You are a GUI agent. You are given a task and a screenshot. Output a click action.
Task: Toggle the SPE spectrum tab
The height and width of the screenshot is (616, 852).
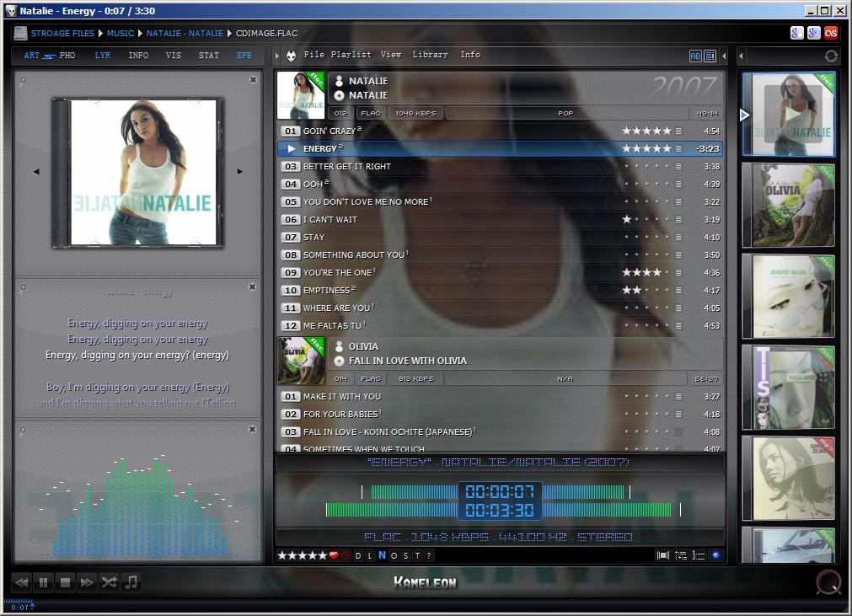click(x=244, y=56)
